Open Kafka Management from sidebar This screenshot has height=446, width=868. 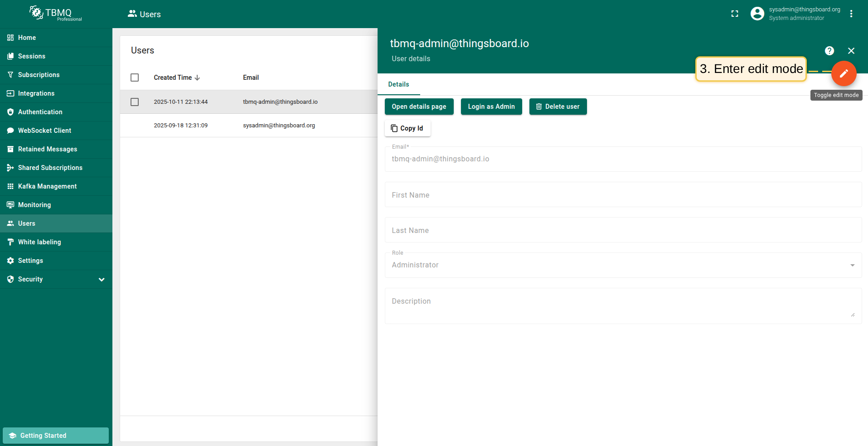click(47, 186)
